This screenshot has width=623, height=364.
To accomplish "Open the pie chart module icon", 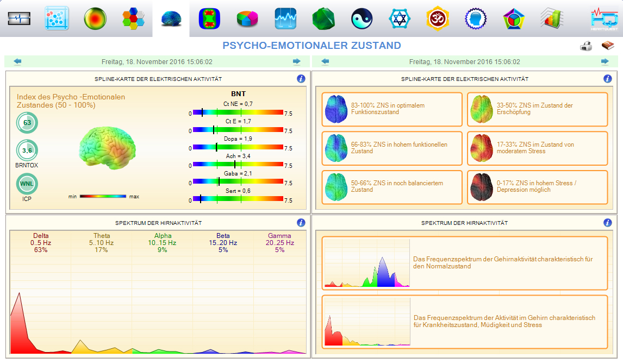I will coord(247,19).
